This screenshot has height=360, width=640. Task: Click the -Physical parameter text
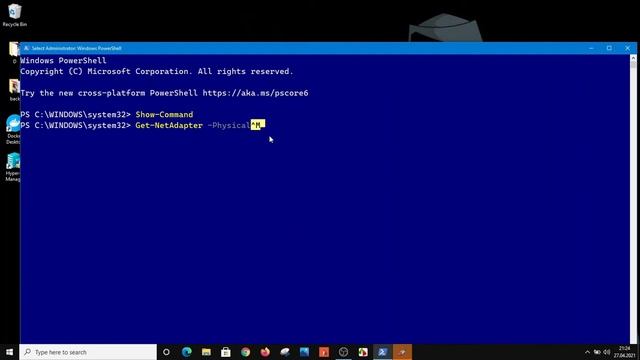[x=229, y=125]
